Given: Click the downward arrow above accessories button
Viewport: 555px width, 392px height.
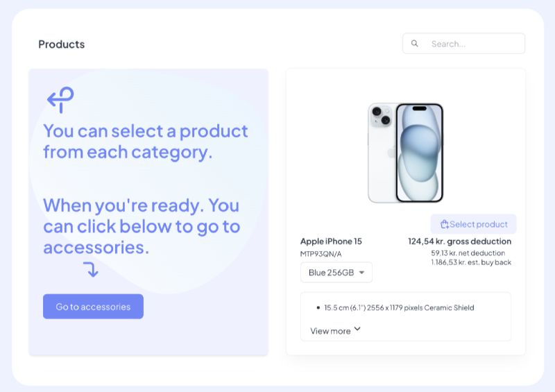Looking at the screenshot, I should [x=91, y=269].
